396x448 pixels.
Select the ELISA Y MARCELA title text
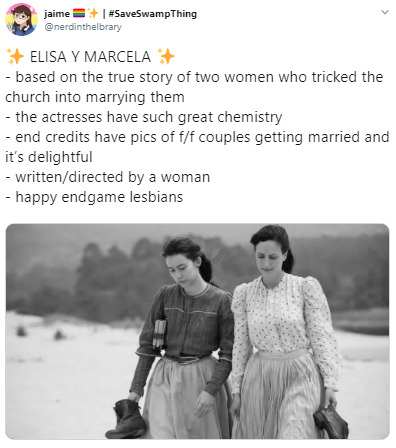click(x=90, y=57)
